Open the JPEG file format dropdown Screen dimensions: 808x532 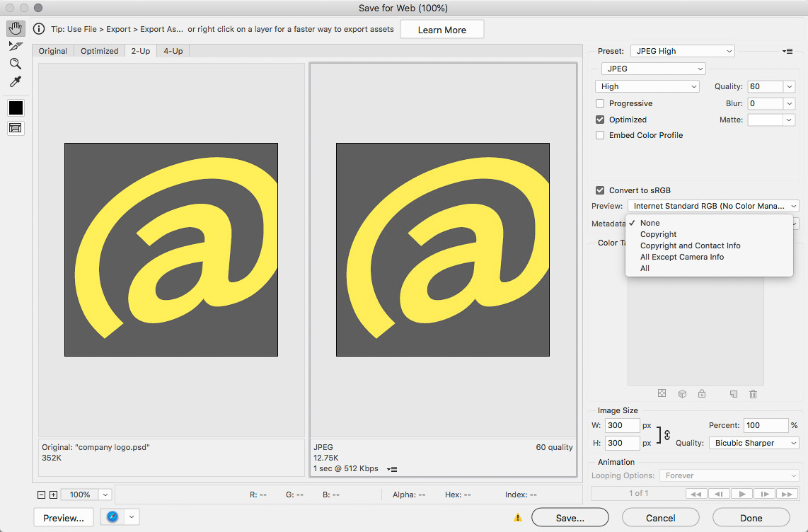[x=653, y=69]
